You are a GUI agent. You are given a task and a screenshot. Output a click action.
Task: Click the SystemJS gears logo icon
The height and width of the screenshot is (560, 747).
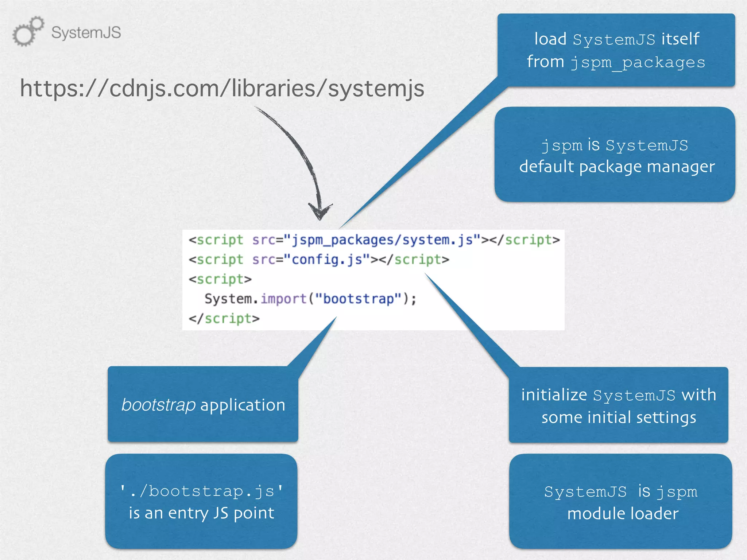pyautogui.click(x=28, y=31)
